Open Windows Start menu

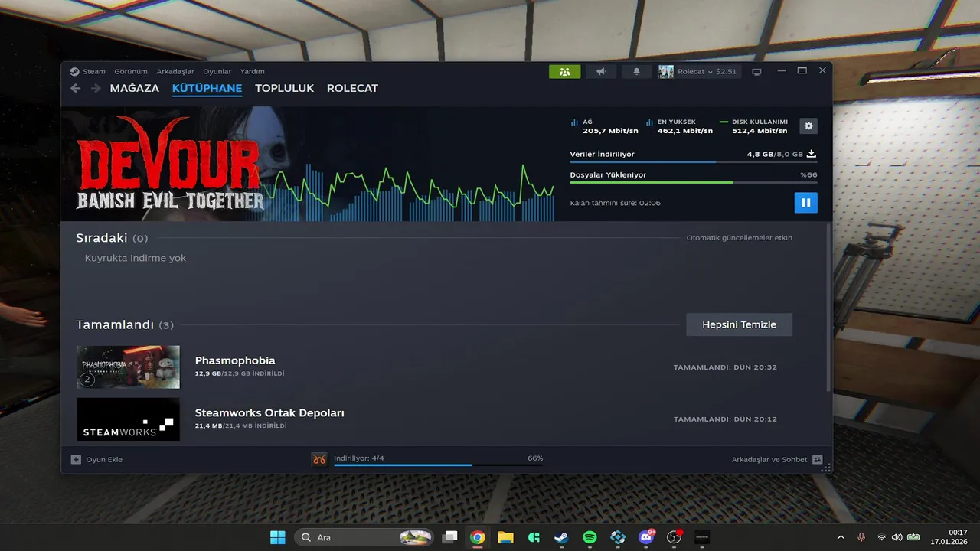point(277,537)
